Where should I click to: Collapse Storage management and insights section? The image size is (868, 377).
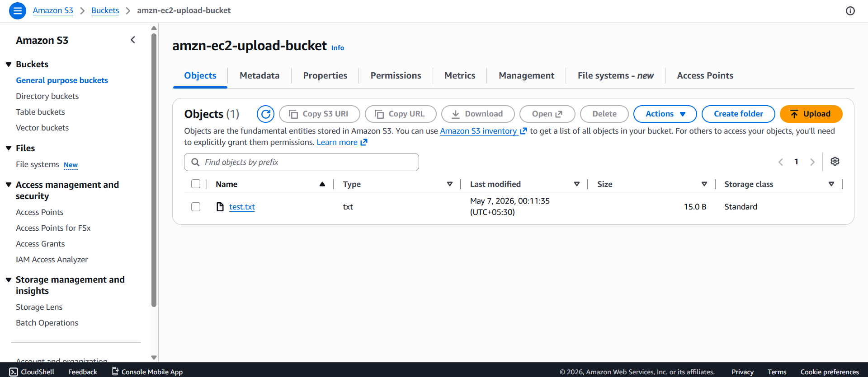pos(9,280)
